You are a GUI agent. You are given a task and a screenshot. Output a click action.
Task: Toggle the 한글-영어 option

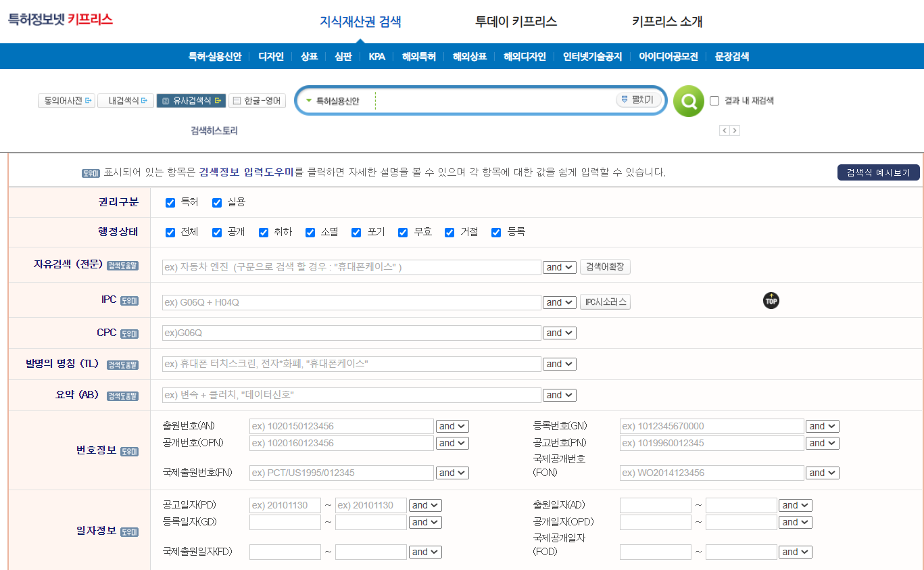tap(257, 101)
